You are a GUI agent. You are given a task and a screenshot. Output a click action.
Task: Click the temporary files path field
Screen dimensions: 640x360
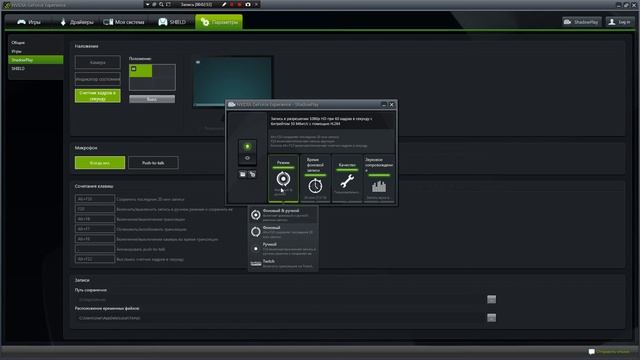click(280, 318)
